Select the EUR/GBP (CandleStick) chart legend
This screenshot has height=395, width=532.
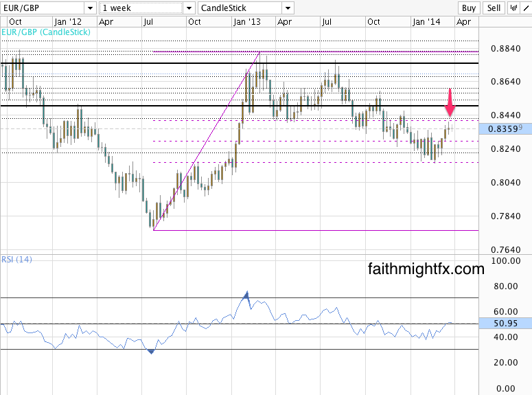pyautogui.click(x=46, y=32)
